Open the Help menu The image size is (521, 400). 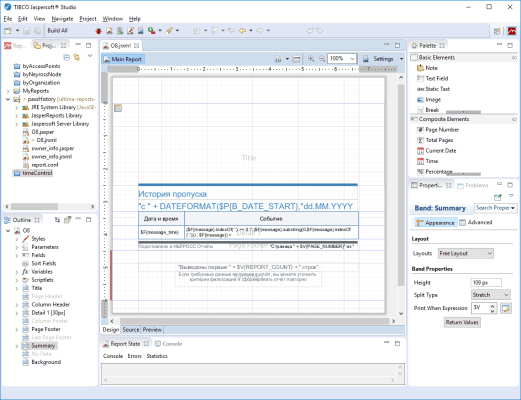pos(135,19)
